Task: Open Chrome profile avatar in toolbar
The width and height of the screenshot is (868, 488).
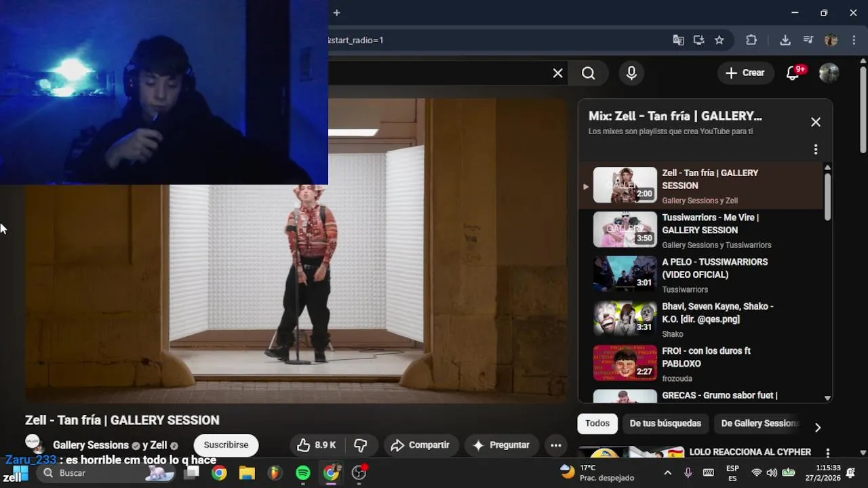Action: pos(831,40)
